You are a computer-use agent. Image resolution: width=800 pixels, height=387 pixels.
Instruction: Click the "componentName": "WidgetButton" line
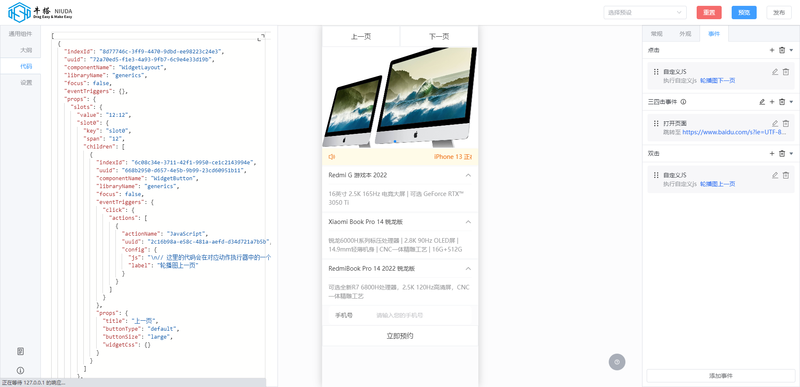147,178
